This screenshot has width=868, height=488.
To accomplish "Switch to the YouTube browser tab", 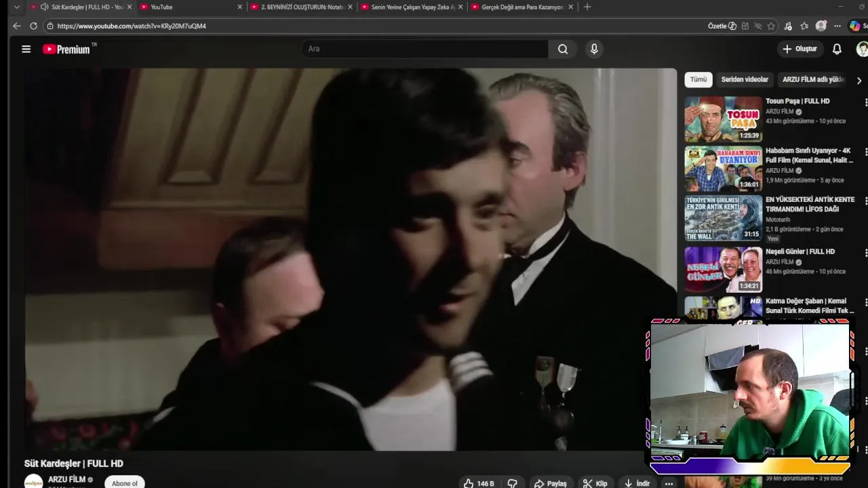I will 191,7.
